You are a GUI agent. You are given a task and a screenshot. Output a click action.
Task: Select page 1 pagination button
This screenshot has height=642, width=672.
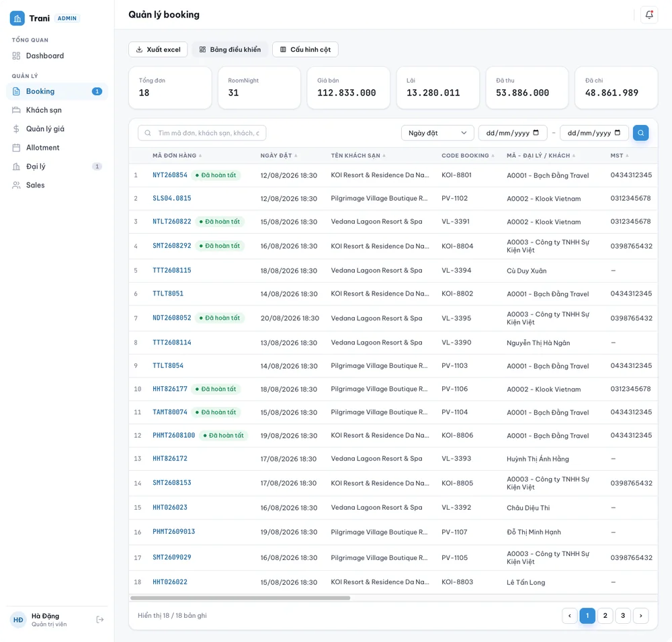pos(587,615)
